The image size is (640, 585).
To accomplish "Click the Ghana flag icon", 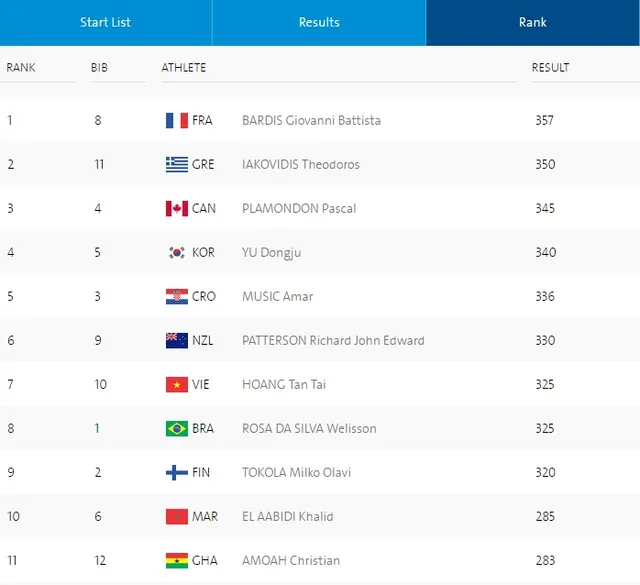I will pos(177,561).
